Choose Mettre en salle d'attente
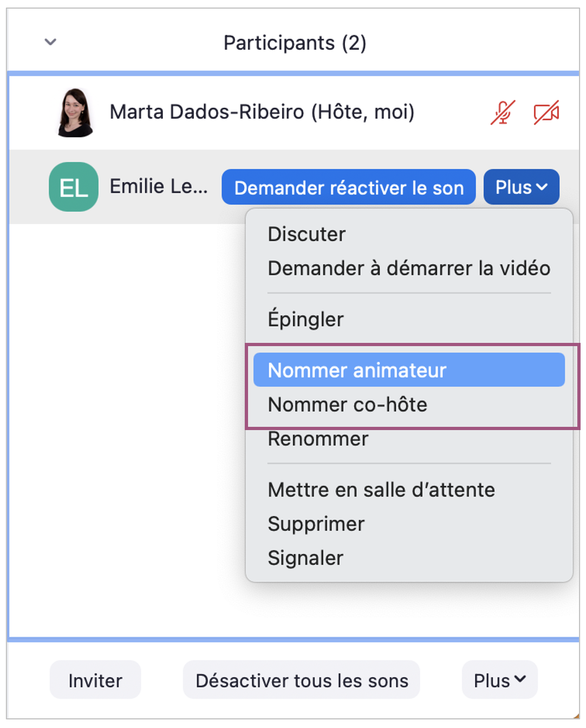586x728 pixels. pos(381,490)
